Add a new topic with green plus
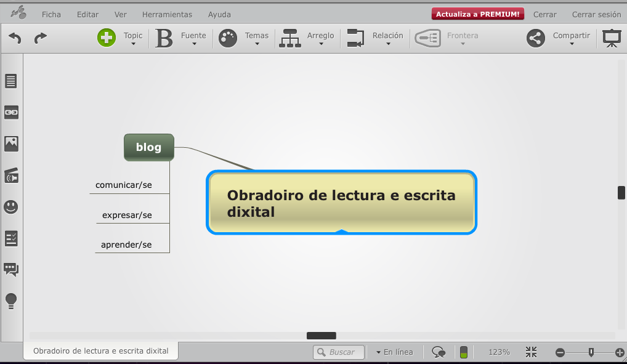The image size is (627, 364). (x=107, y=38)
